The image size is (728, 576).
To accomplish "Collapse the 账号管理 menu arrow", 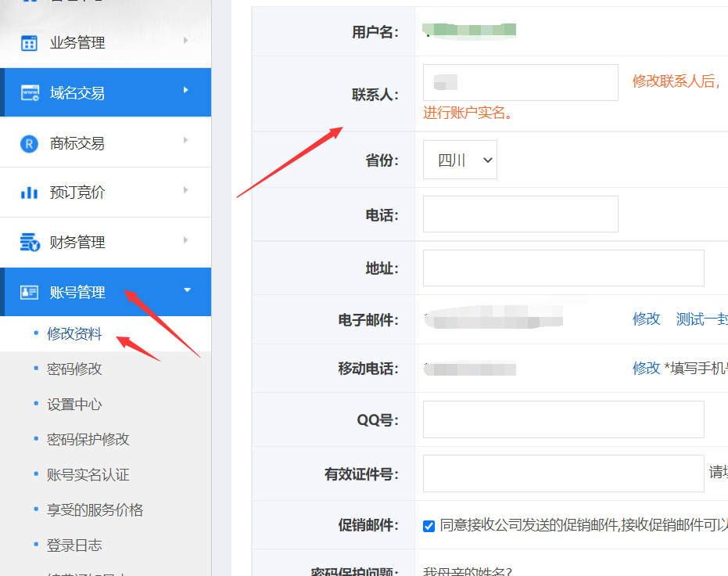I will (186, 290).
